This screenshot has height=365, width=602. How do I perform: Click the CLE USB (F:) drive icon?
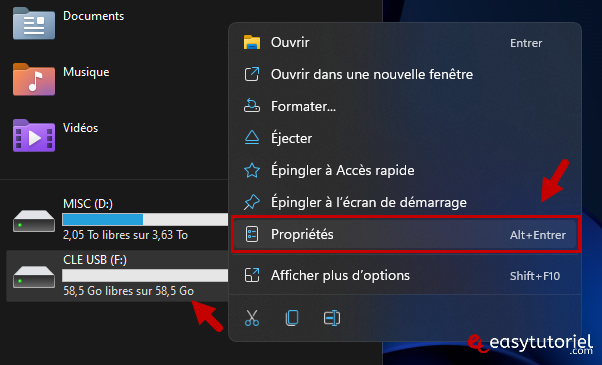(x=34, y=277)
